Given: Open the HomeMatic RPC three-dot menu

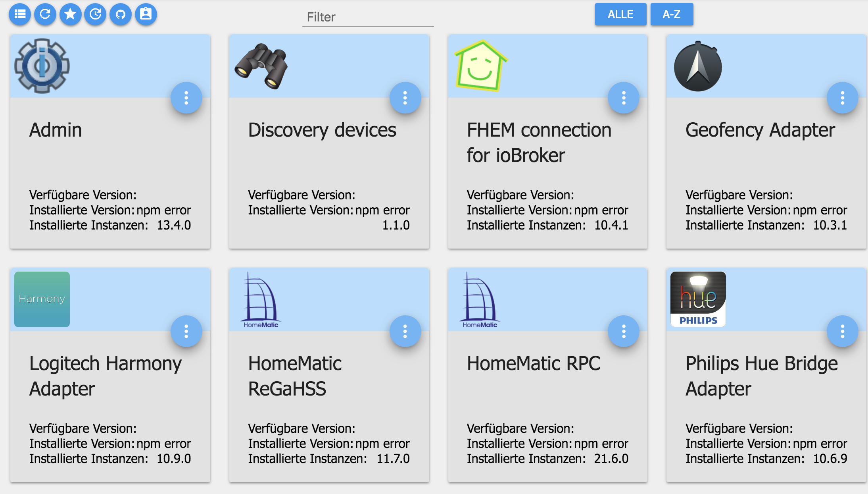Looking at the screenshot, I should pyautogui.click(x=624, y=331).
